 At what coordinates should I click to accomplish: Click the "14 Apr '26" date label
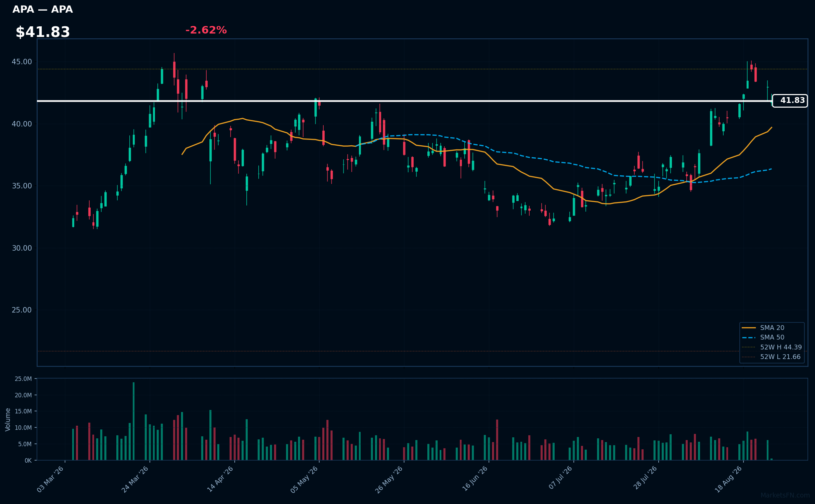tap(220, 479)
